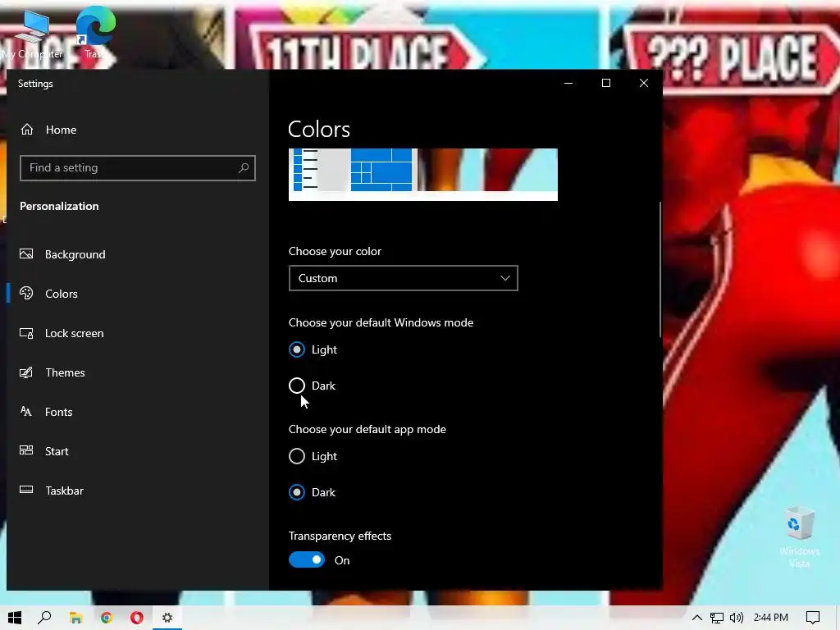Screen dimensions: 840x630
Task: Select Light Windows mode radio button
Action: point(297,349)
